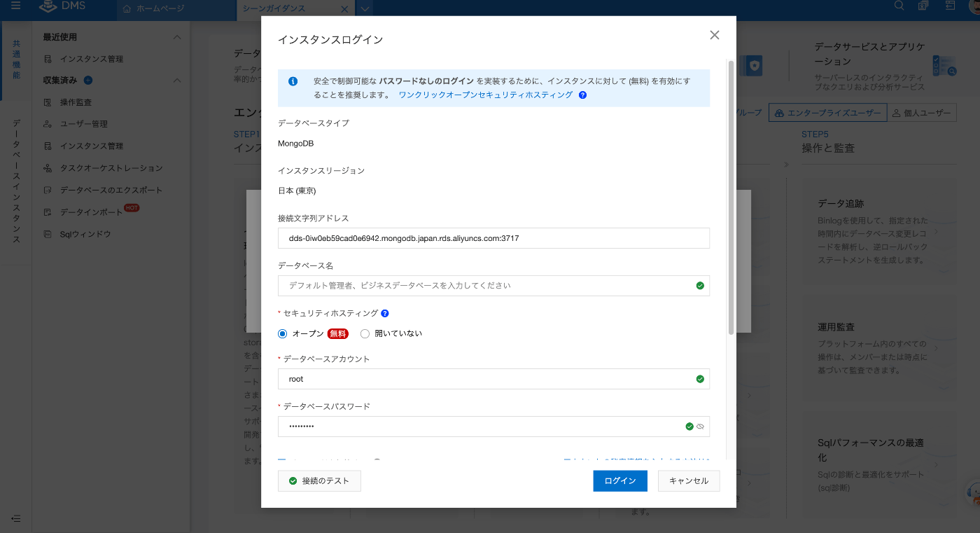Close the シーンガイダンス tab
The height and width of the screenshot is (533, 980).
click(x=344, y=9)
